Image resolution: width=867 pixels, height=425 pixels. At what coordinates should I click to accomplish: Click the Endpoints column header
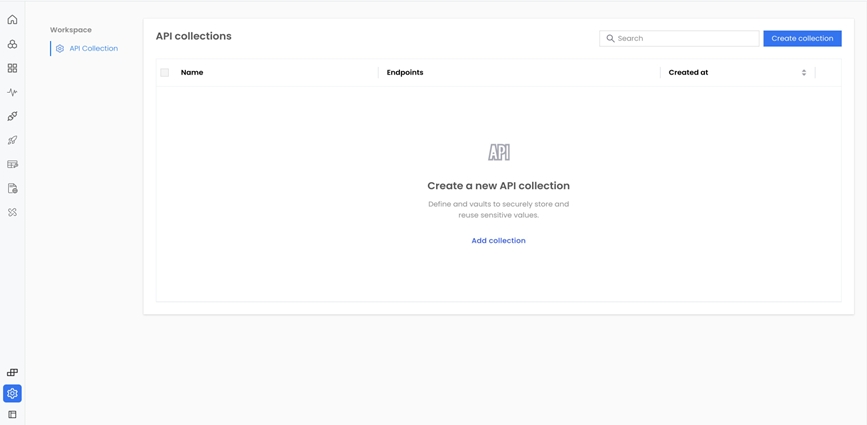point(405,73)
